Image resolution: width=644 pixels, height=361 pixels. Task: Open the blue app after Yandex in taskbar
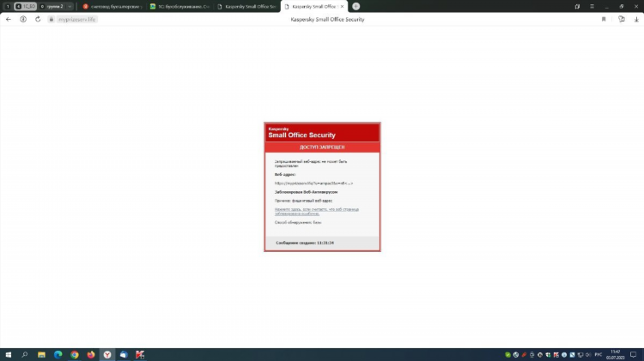pyautogui.click(x=124, y=354)
